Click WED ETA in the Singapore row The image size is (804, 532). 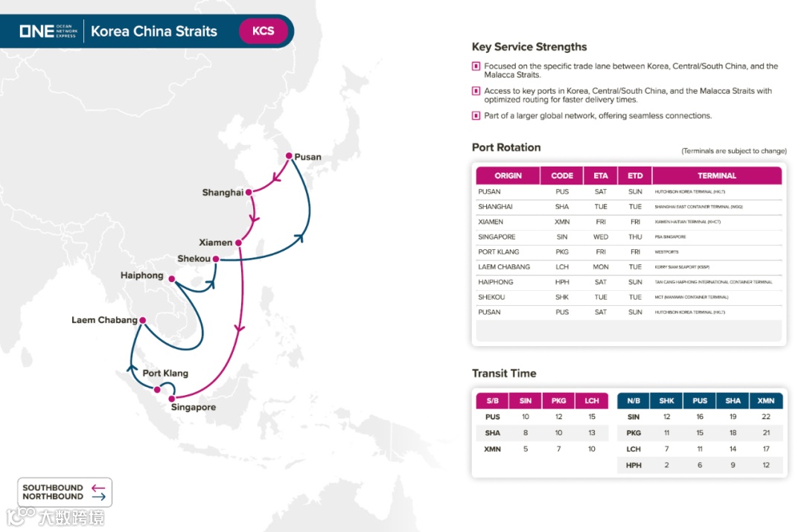pyautogui.click(x=601, y=237)
